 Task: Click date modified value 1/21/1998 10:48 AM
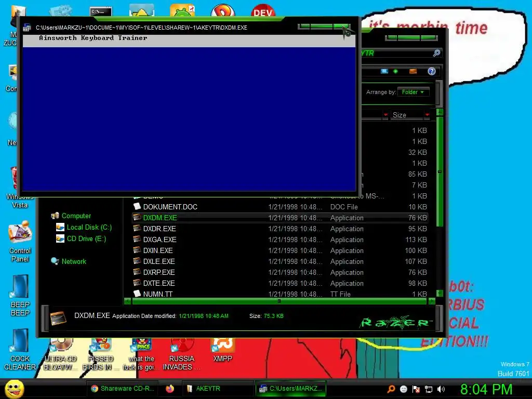204,316
